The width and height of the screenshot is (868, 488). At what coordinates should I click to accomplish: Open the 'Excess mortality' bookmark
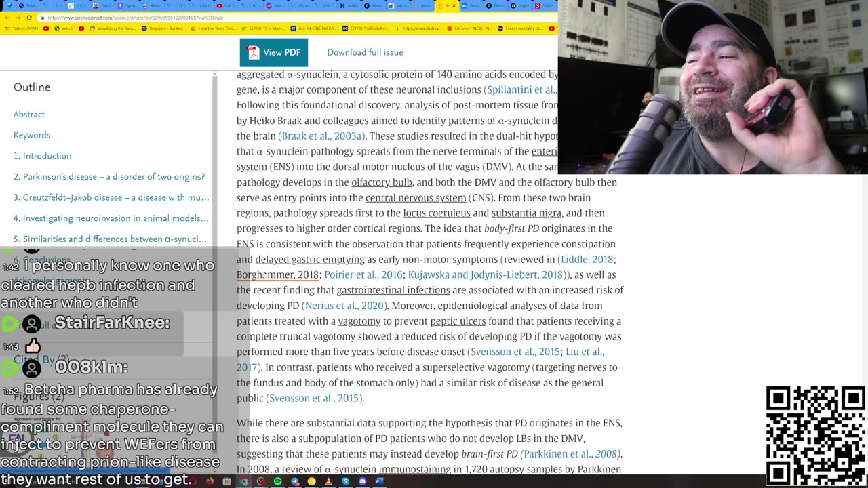(521, 28)
